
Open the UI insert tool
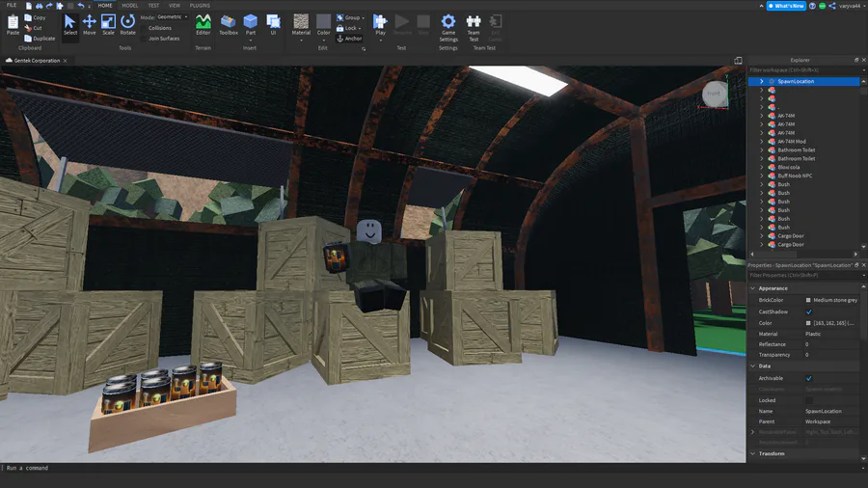(273, 24)
